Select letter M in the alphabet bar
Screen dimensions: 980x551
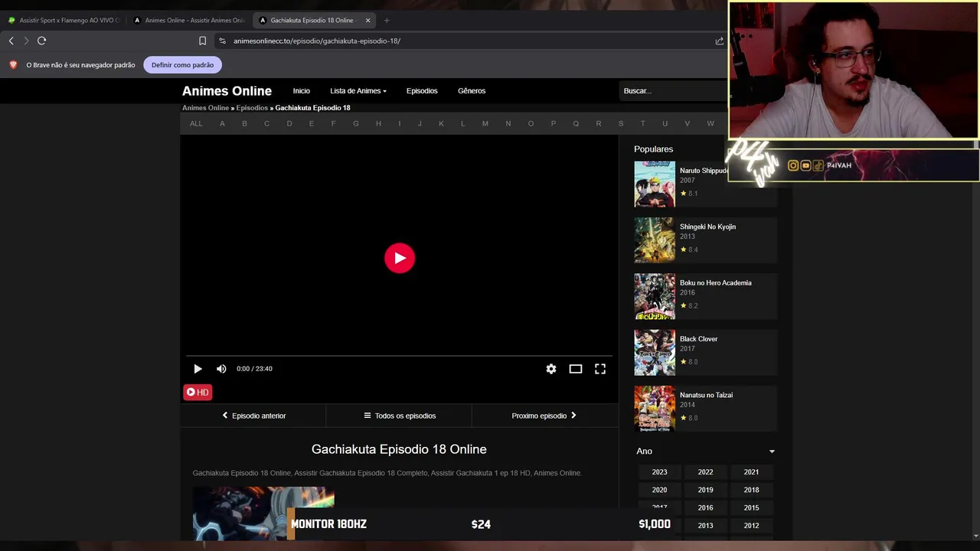[485, 123]
